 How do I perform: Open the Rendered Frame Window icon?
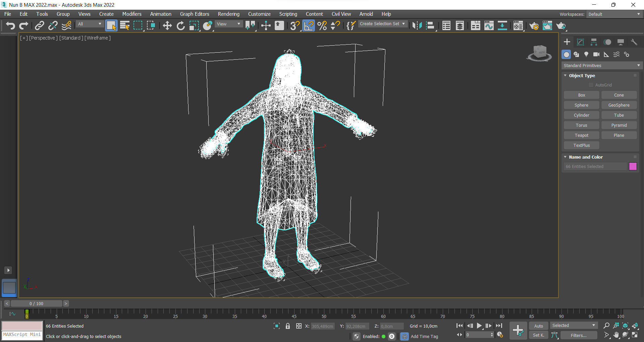click(x=547, y=26)
